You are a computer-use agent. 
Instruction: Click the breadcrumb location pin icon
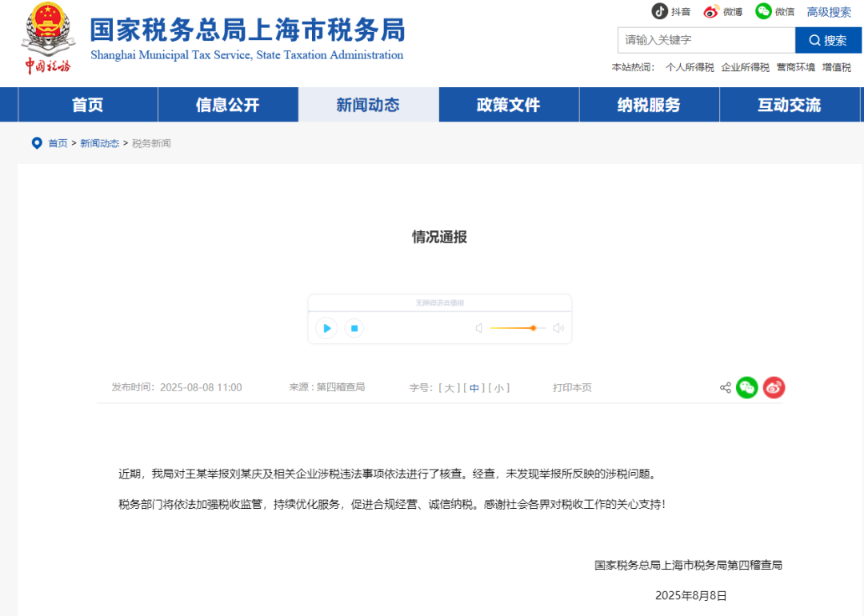pos(37,143)
